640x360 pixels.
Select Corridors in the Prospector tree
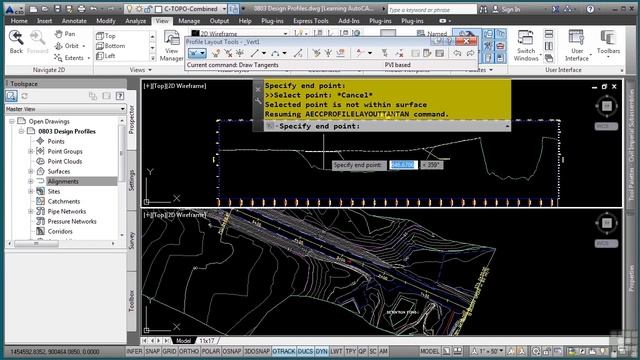[x=60, y=231]
